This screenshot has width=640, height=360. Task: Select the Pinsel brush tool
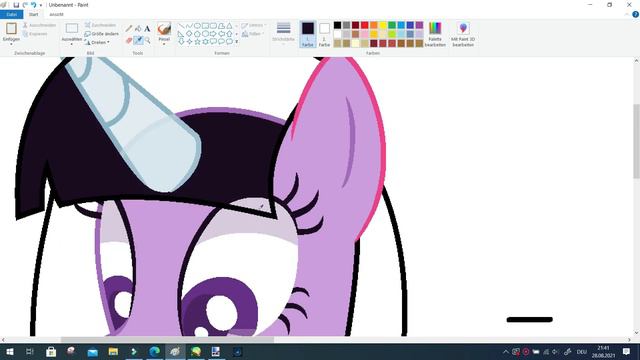click(164, 29)
